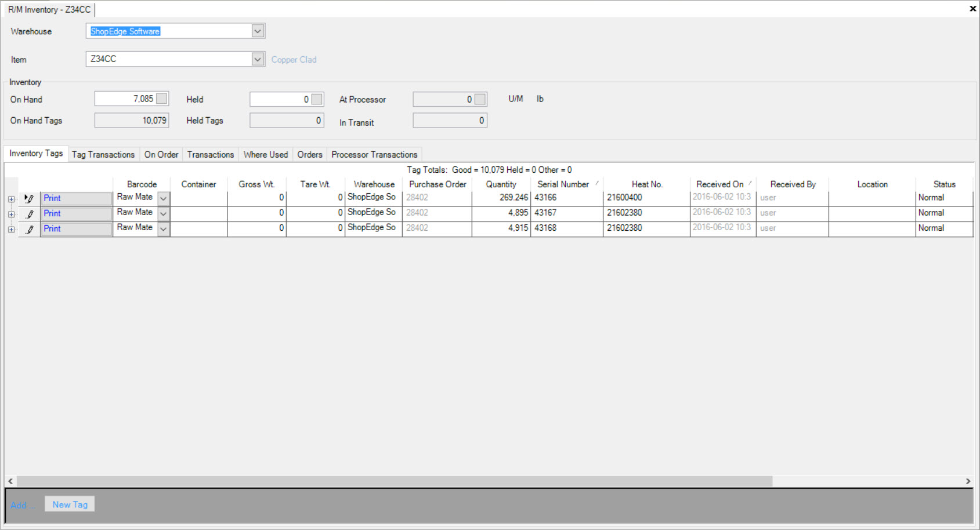This screenshot has width=980, height=530.
Task: Open the Item Z34CC dropdown
Action: [258, 59]
